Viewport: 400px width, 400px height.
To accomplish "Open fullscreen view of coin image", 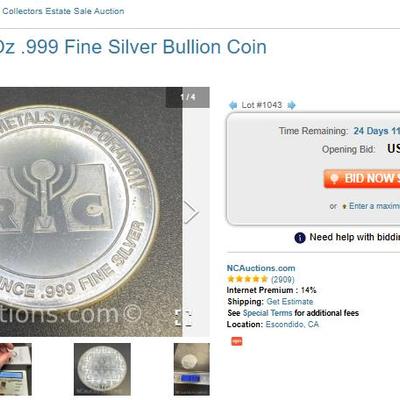I will tap(184, 318).
